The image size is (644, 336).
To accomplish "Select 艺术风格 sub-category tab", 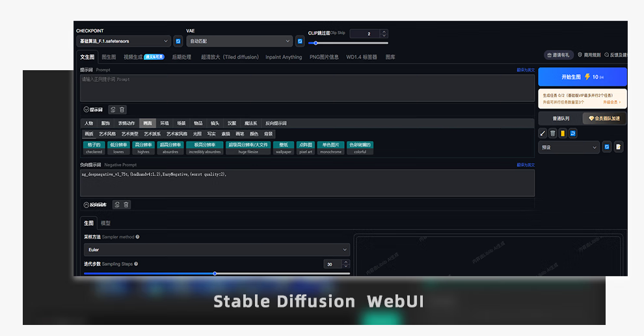I will tap(107, 134).
